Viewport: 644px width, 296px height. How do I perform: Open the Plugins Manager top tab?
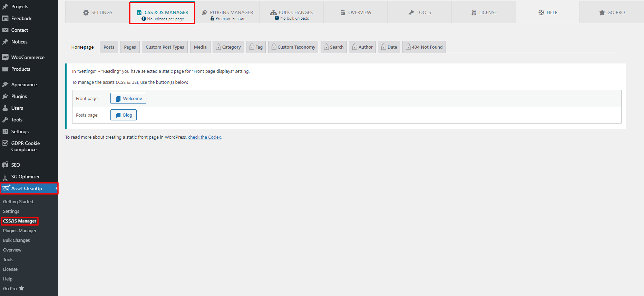click(227, 12)
